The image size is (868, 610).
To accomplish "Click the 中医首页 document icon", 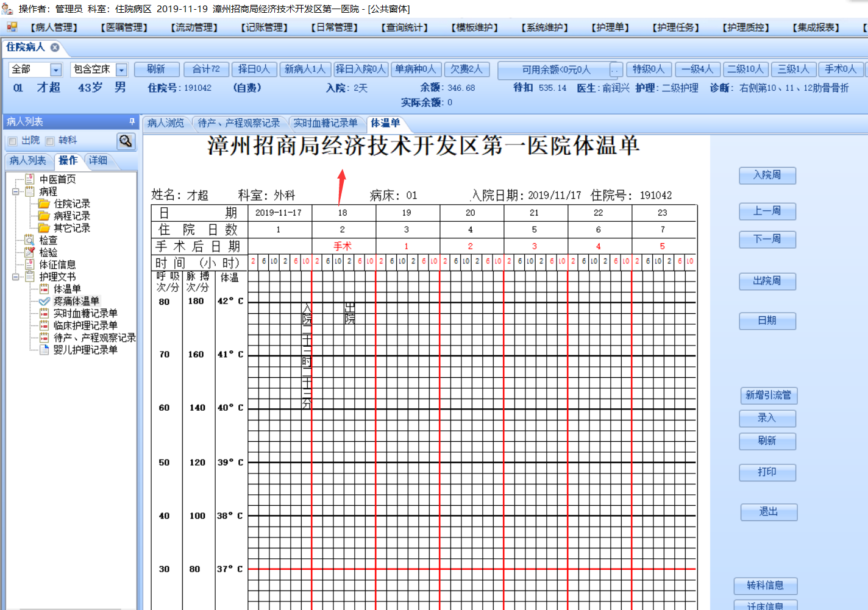I will [x=29, y=179].
